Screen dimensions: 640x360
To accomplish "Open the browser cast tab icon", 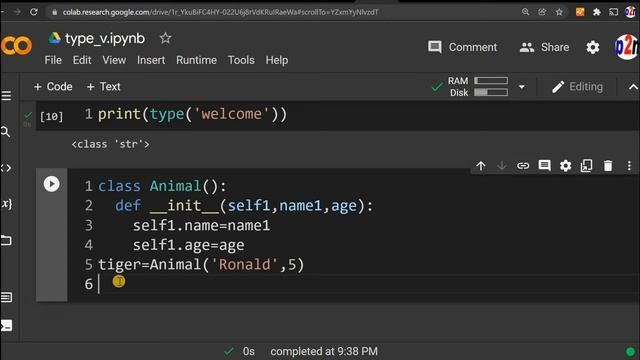I will pos(613,12).
